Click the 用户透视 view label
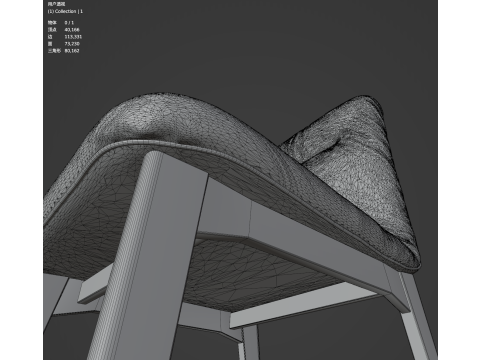This screenshot has width=480, height=360. pos(56,4)
